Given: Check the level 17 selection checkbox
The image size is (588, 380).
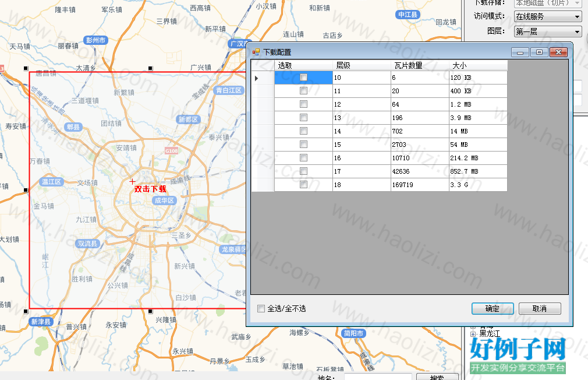Looking at the screenshot, I should (303, 171).
